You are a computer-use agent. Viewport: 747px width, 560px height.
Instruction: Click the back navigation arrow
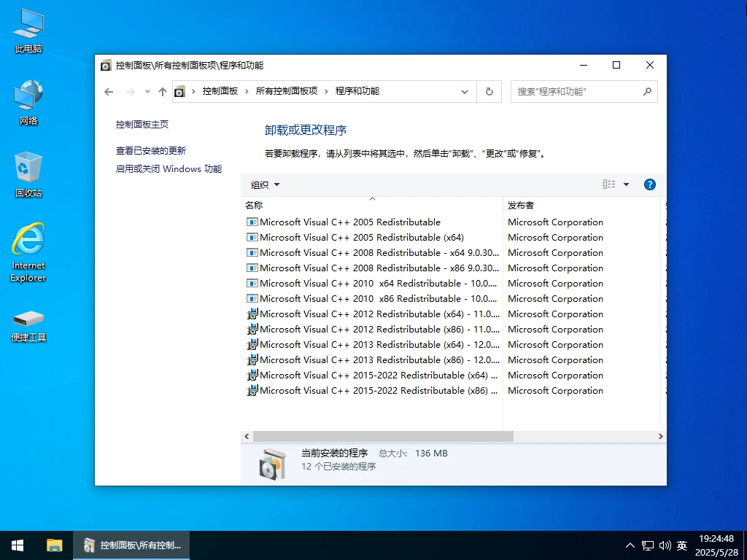pyautogui.click(x=108, y=91)
